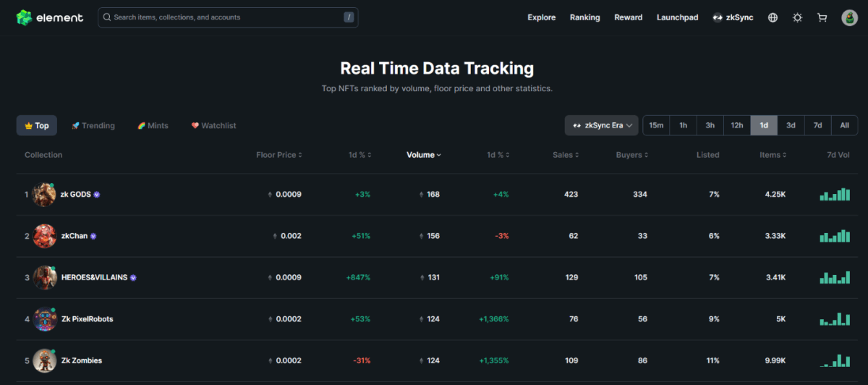868x385 pixels.
Task: Open the language globe icon
Action: click(x=773, y=17)
